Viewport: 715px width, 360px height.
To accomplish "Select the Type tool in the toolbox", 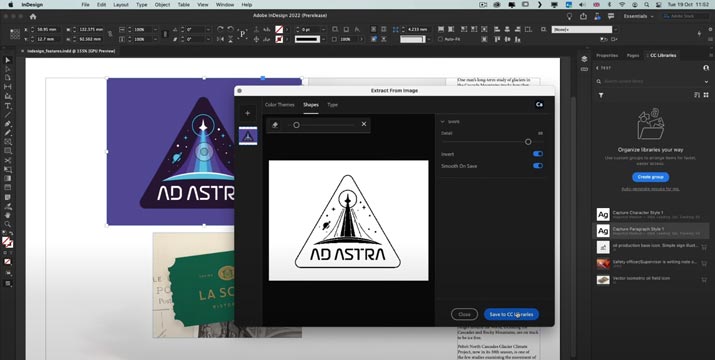I will click(x=8, y=106).
